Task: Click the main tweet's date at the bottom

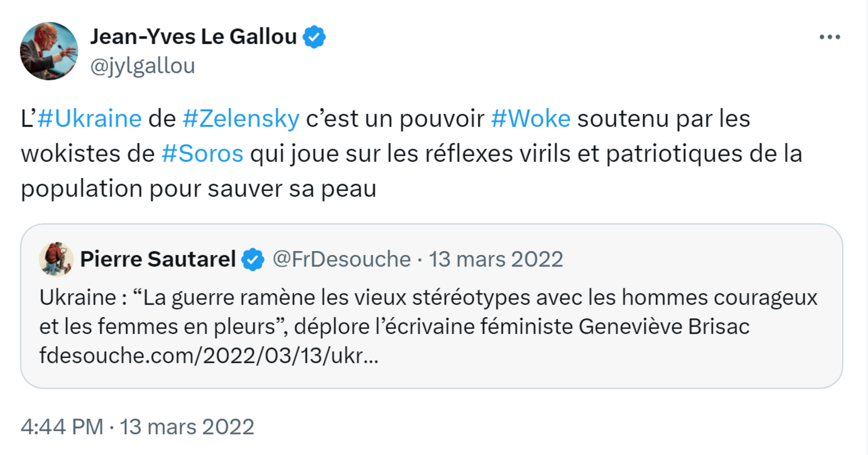Action: coord(187,427)
